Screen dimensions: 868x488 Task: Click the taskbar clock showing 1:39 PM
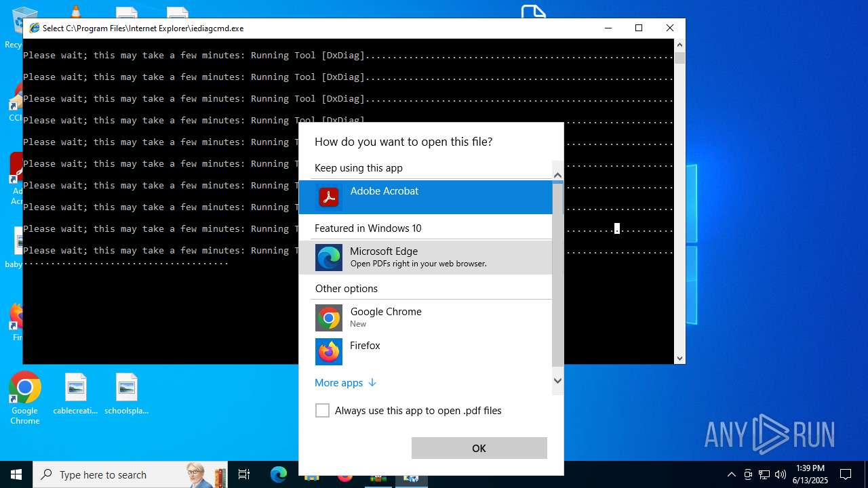[810, 474]
